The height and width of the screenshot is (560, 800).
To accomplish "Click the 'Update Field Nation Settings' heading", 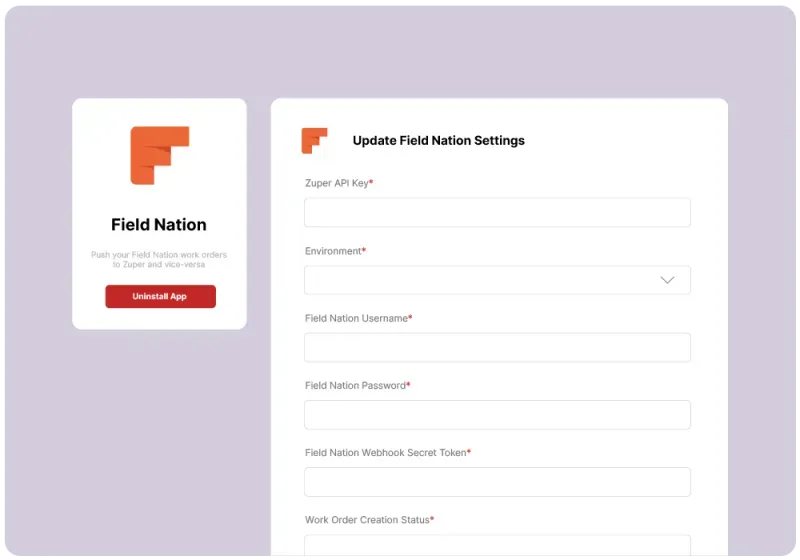I will point(438,141).
